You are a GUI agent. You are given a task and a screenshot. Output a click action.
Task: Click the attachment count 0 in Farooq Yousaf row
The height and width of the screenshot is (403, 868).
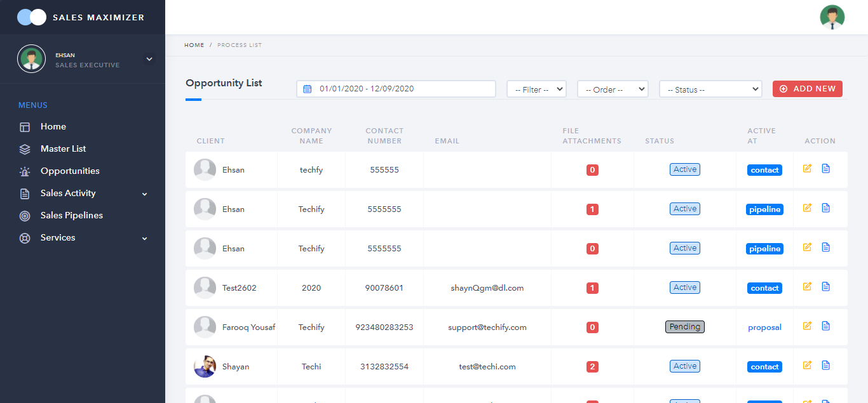pyautogui.click(x=592, y=327)
